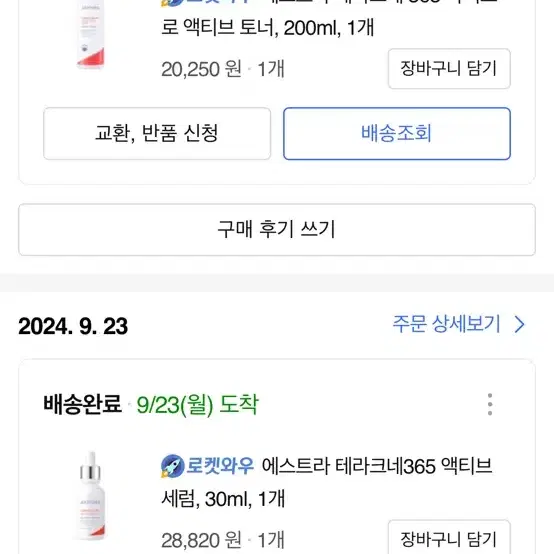The image size is (554, 554).
Task: Click the 20,250 원 price of the toner
Action: 201,69
